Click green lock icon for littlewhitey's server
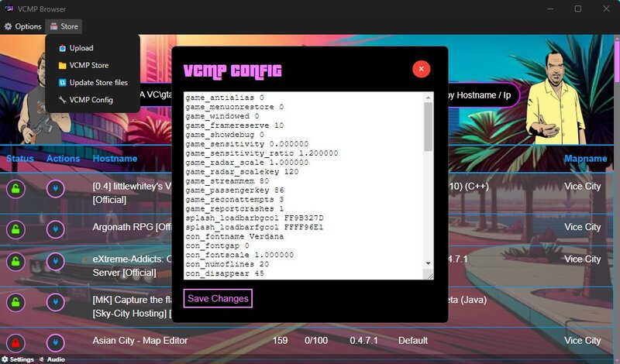The image size is (620, 364). coord(15,189)
